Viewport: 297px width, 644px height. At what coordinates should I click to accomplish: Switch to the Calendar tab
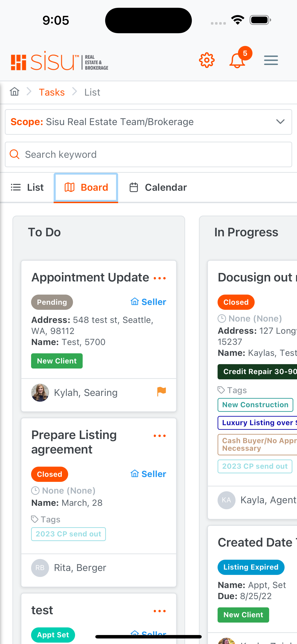pos(158,187)
